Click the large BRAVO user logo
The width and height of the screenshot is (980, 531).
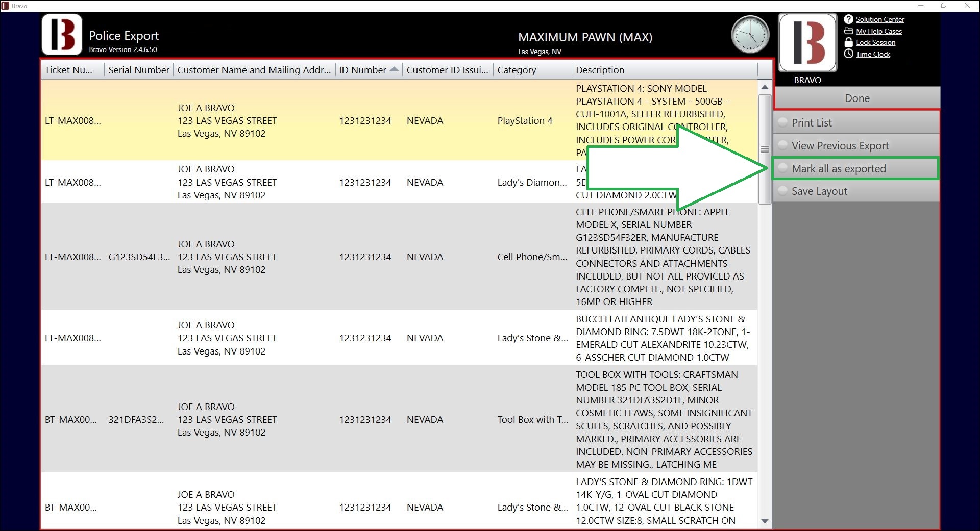[x=807, y=42]
